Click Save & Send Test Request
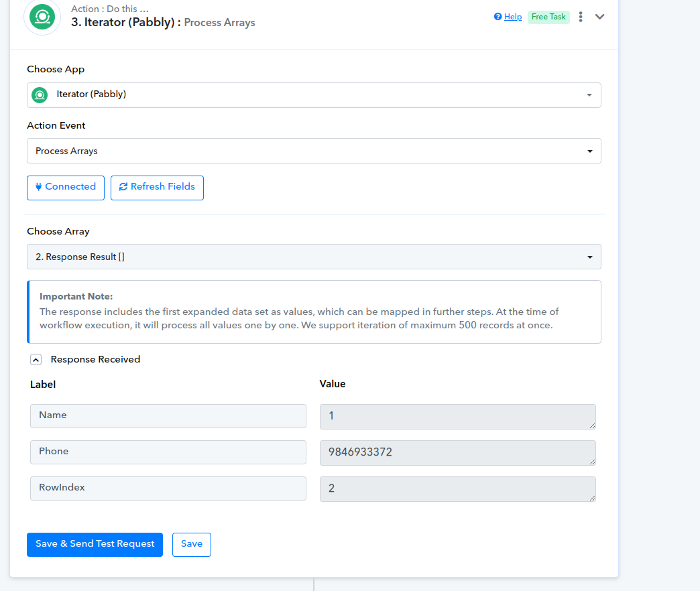 coord(95,545)
